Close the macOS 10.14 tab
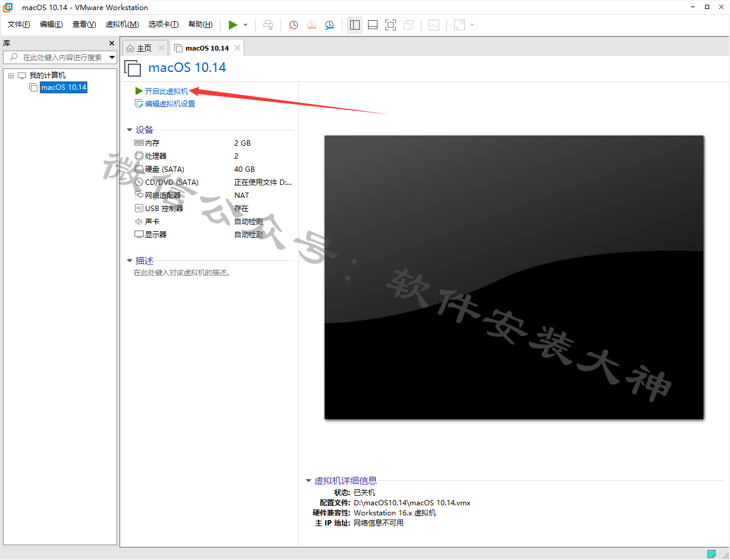The height and width of the screenshot is (560, 730). point(238,48)
